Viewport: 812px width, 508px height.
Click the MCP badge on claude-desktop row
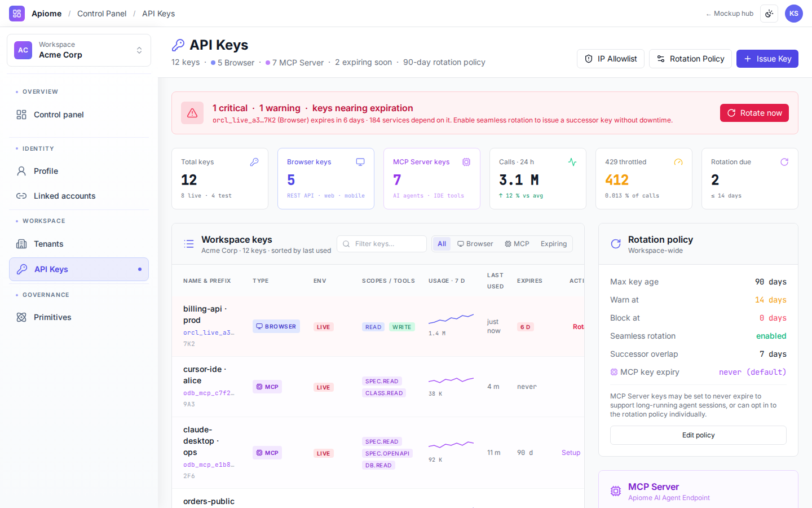pyautogui.click(x=267, y=453)
